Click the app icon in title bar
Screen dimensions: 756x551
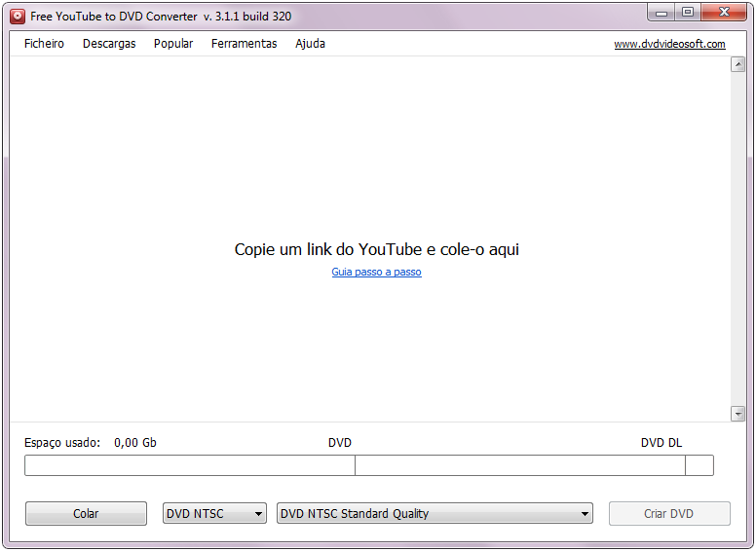pyautogui.click(x=18, y=17)
